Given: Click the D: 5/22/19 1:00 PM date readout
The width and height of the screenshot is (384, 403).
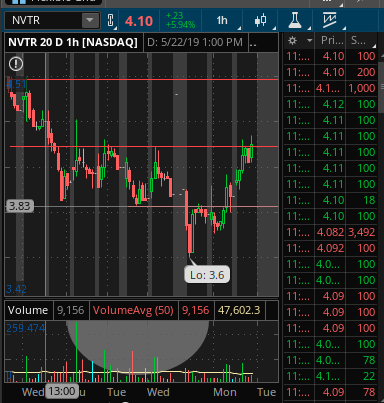Looking at the screenshot, I should (195, 42).
